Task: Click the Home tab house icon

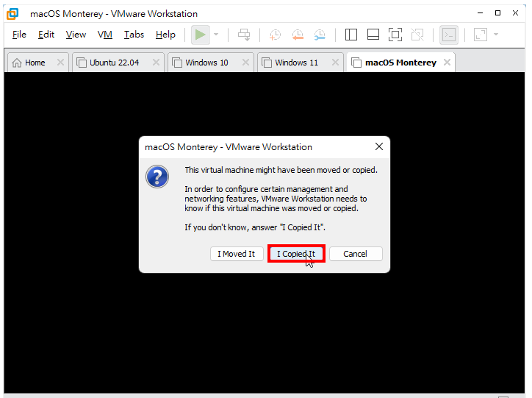Action: click(17, 63)
